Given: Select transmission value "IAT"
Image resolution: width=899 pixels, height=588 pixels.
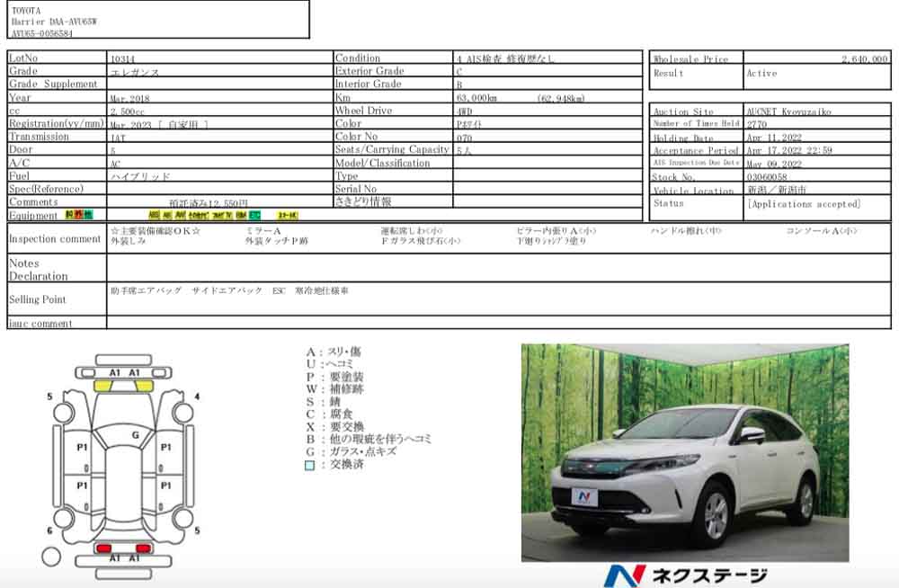Looking at the screenshot, I should 118,138.
